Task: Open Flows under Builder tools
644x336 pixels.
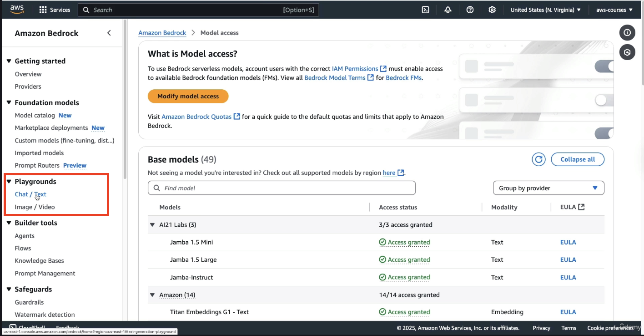Action: 23,248
